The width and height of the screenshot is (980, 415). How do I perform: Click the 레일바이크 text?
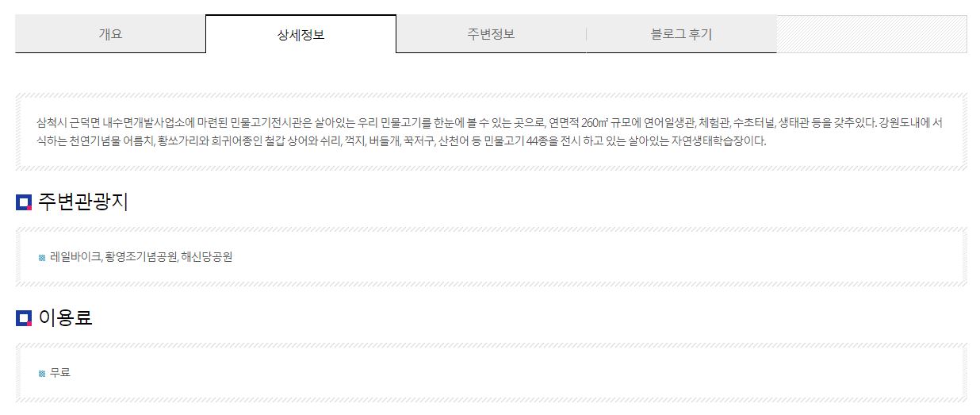click(x=75, y=257)
